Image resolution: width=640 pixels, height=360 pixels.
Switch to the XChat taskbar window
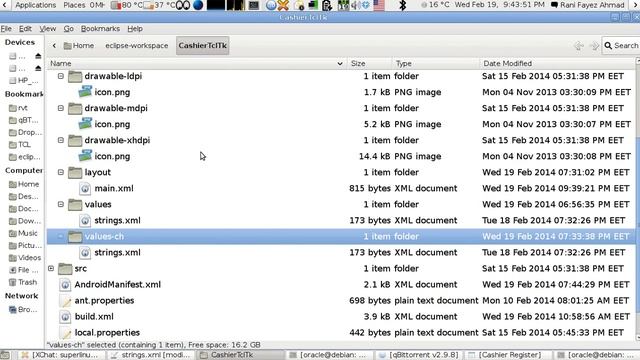(60, 355)
